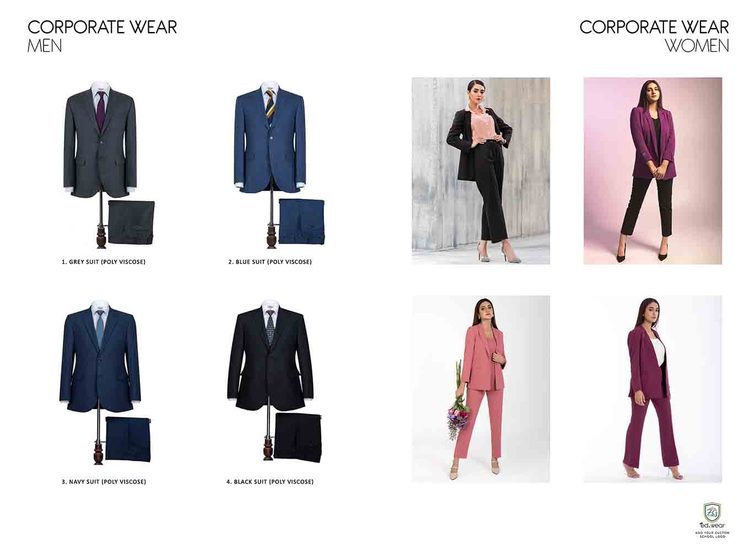Screen dimensions: 755x560
Task: Click the 'Corporate Wear Women' heading
Action: coord(654,36)
